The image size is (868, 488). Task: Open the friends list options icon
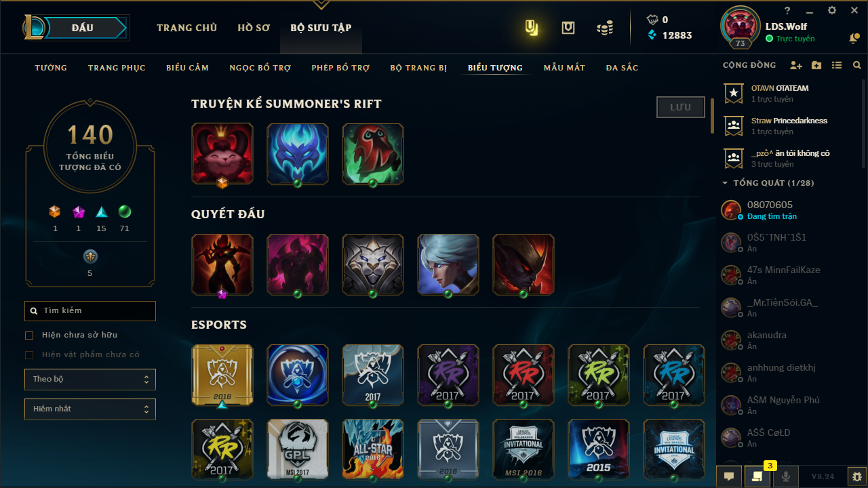coord(837,66)
